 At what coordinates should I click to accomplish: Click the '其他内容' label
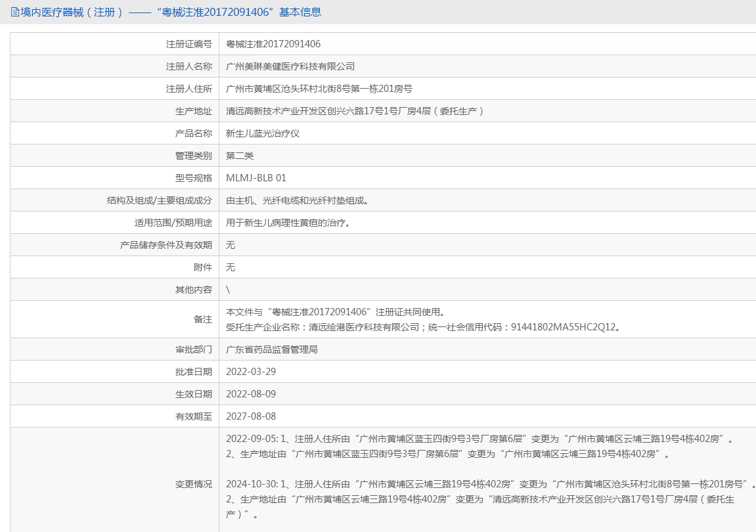(x=193, y=290)
